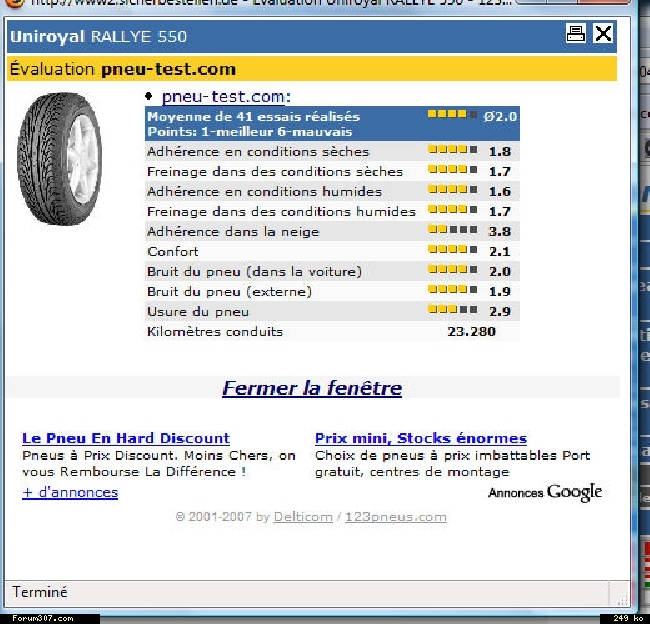Select Bruit du pneu (externe) label
650x624 pixels.
click(x=229, y=291)
